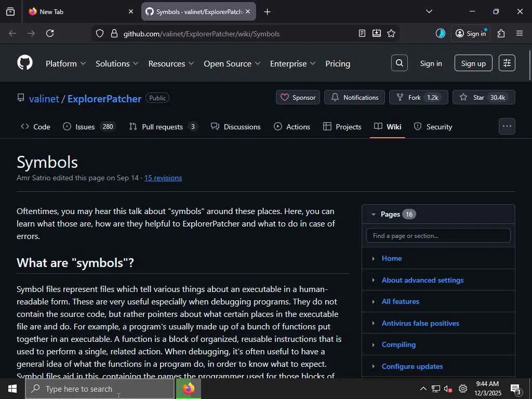Open a new tab with the plus icon

pyautogui.click(x=267, y=12)
